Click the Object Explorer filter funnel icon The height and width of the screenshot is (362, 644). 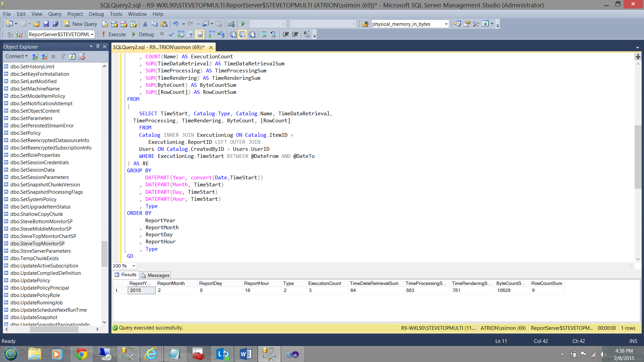click(x=63, y=56)
